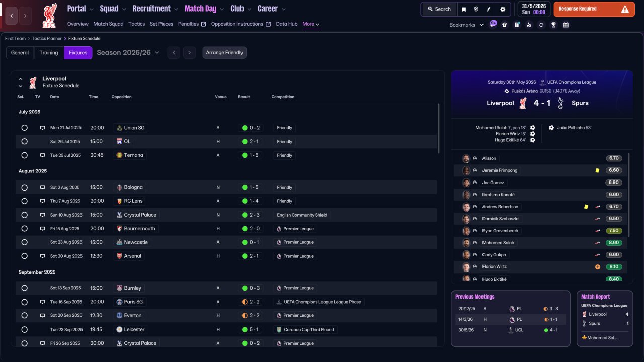Open the shirt bookmark shortcut icon
Image resolution: width=644 pixels, height=362 pixels.
point(505,25)
